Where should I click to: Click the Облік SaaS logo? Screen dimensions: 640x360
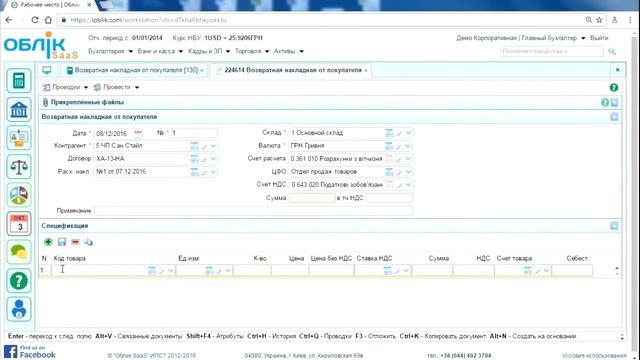40,45
